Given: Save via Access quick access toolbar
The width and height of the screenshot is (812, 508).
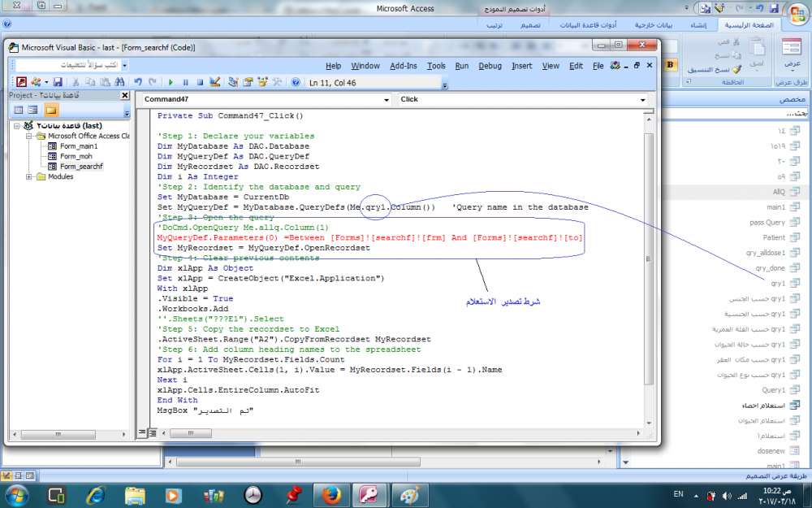Looking at the screenshot, I should click(x=774, y=8).
